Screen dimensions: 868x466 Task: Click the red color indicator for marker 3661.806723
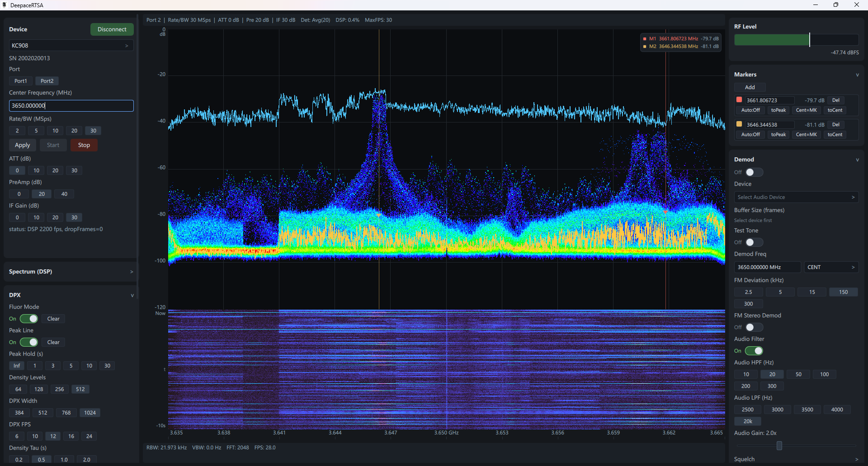coord(739,100)
